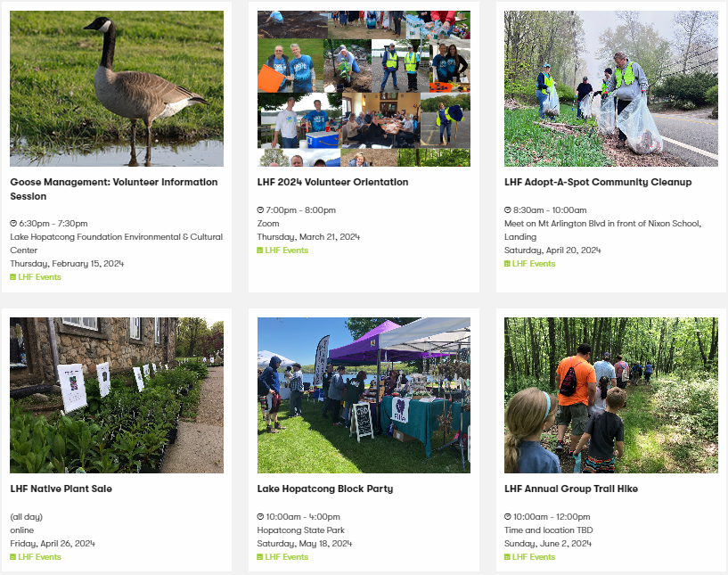Click the calendar icon under Volunteer Orientation
728x575 pixels.
260,251
